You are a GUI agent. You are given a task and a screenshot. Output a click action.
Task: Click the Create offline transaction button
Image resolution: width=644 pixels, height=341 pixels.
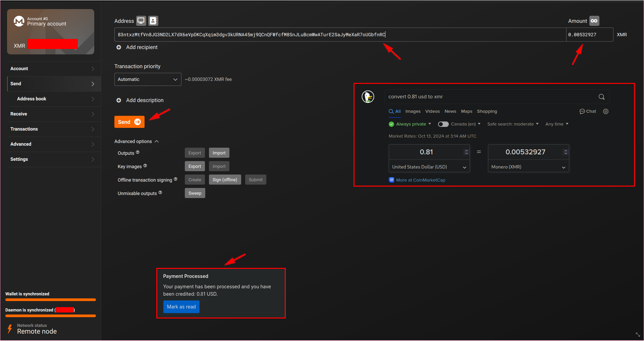pos(195,180)
